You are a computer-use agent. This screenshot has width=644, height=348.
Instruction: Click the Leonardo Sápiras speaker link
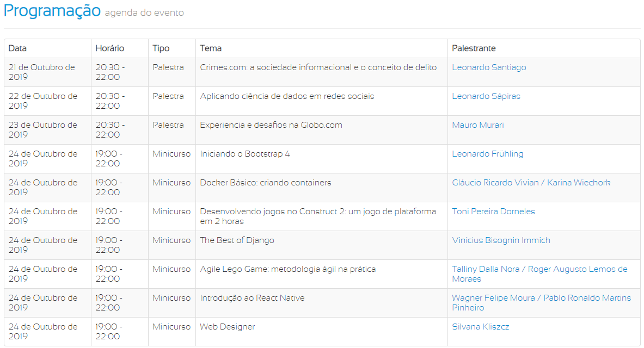coord(486,96)
